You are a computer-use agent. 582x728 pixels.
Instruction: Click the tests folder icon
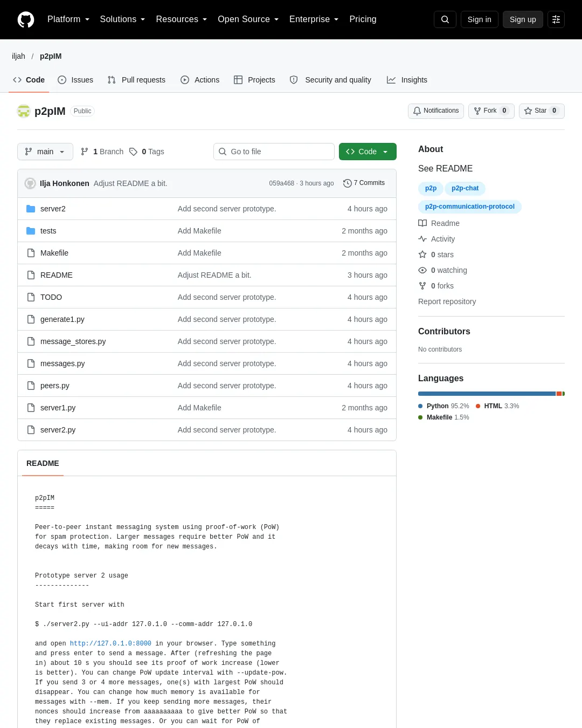coord(31,231)
